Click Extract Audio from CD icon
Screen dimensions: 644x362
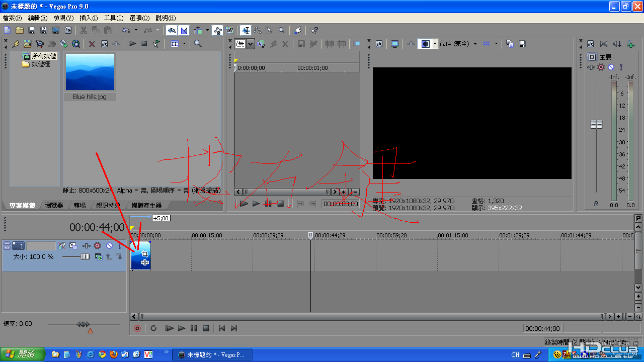point(63,44)
